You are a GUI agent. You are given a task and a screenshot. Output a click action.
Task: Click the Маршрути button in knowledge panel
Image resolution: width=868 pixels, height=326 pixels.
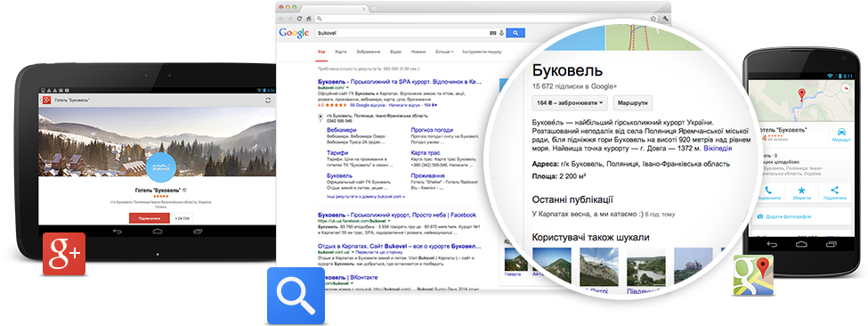tap(633, 103)
